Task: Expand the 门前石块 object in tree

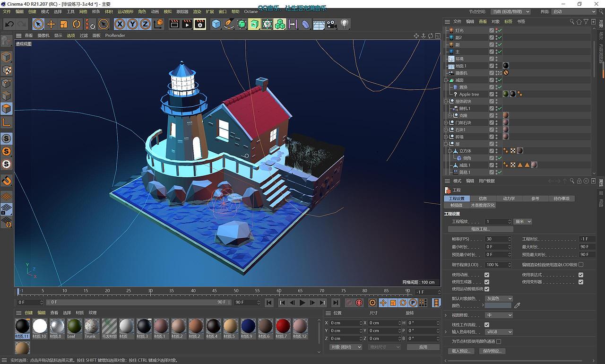Action: pos(446,122)
